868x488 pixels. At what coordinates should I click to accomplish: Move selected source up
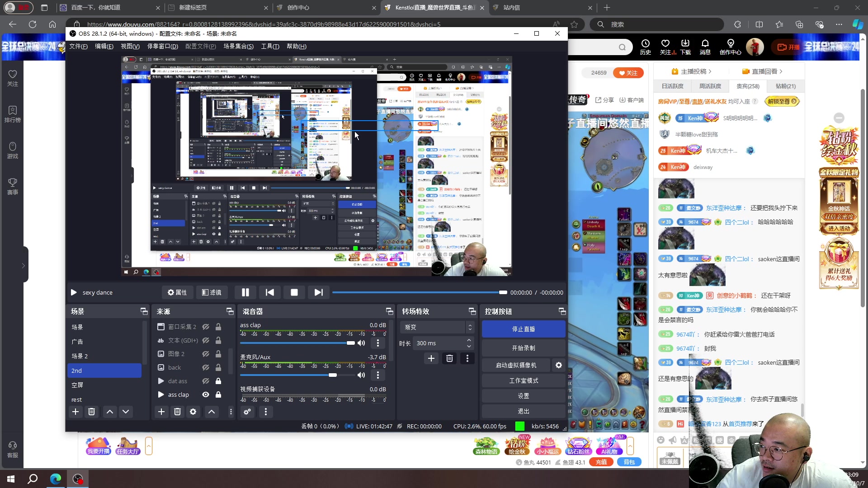[x=212, y=412]
